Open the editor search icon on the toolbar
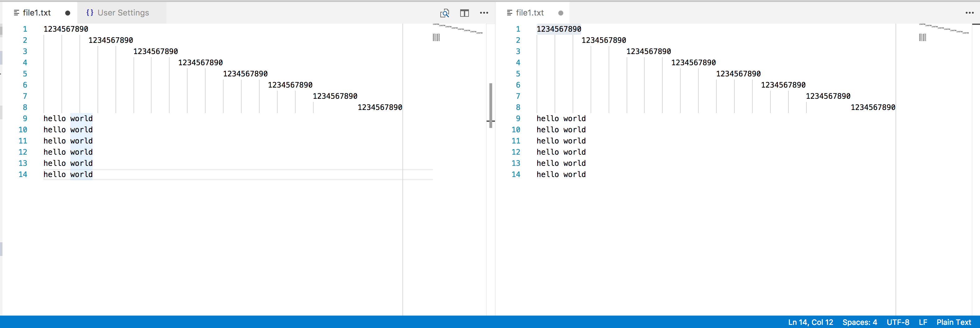The width and height of the screenshot is (980, 328). (444, 12)
